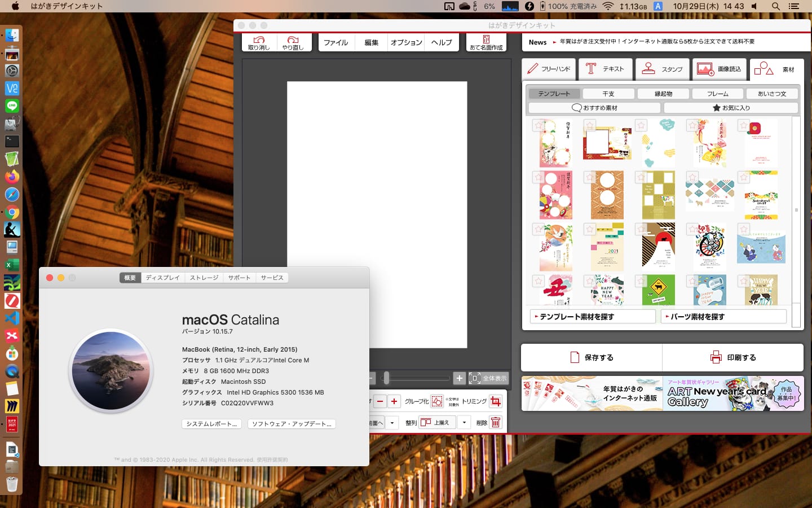Open ディスプレイ tab in About This Mac
812x508 pixels.
pyautogui.click(x=162, y=278)
